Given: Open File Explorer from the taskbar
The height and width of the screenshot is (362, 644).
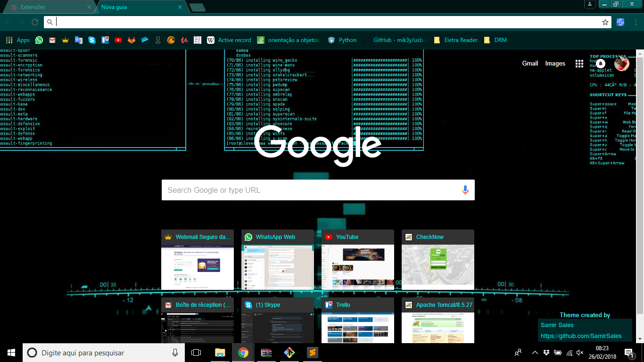Looking at the screenshot, I should tap(220, 353).
